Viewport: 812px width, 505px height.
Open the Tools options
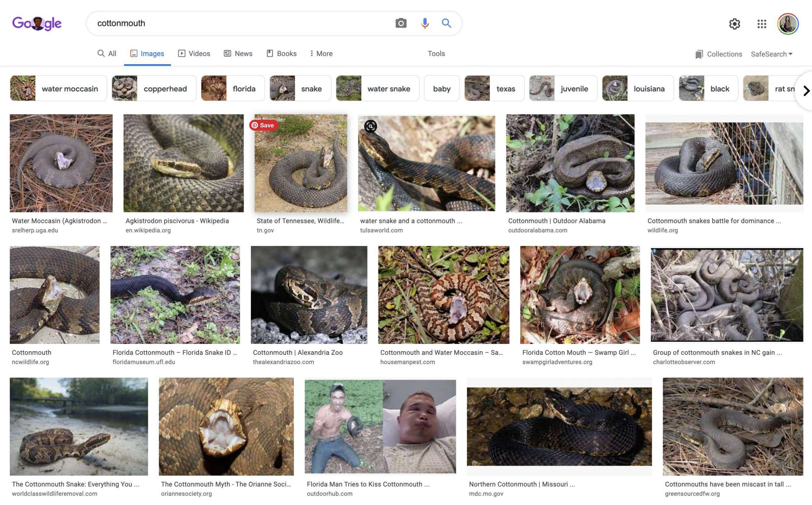(436, 54)
